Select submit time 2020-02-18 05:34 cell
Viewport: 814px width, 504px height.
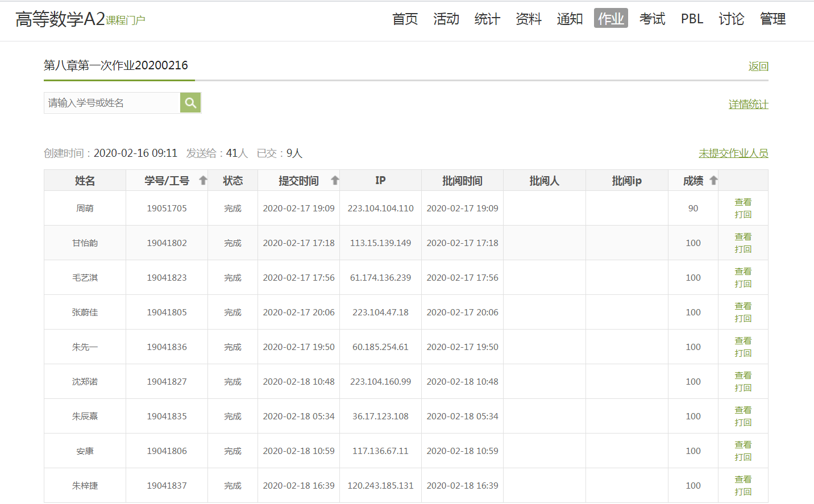click(298, 416)
